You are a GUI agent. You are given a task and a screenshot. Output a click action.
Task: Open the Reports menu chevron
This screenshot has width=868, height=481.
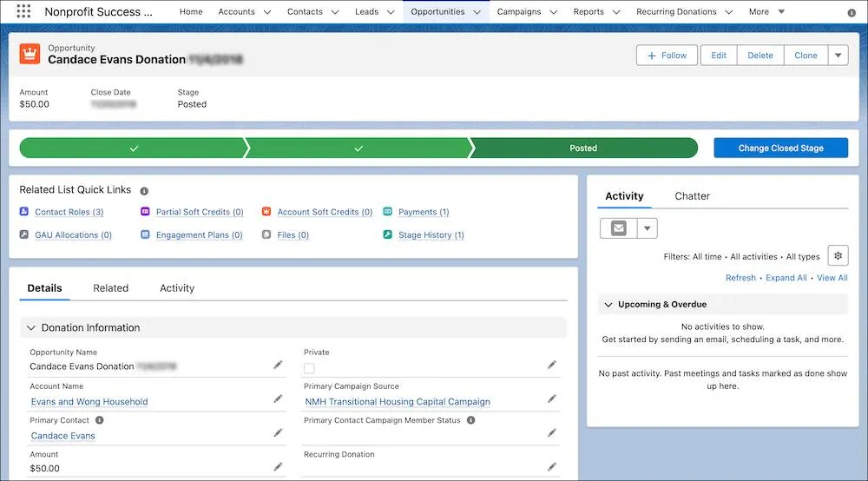616,11
